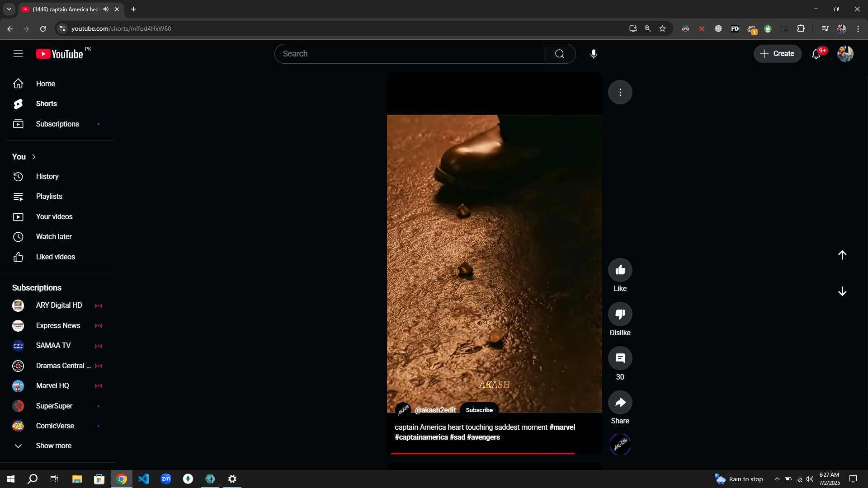Start voice search with microphone icon
Viewport: 868px width, 488px height.
click(594, 54)
